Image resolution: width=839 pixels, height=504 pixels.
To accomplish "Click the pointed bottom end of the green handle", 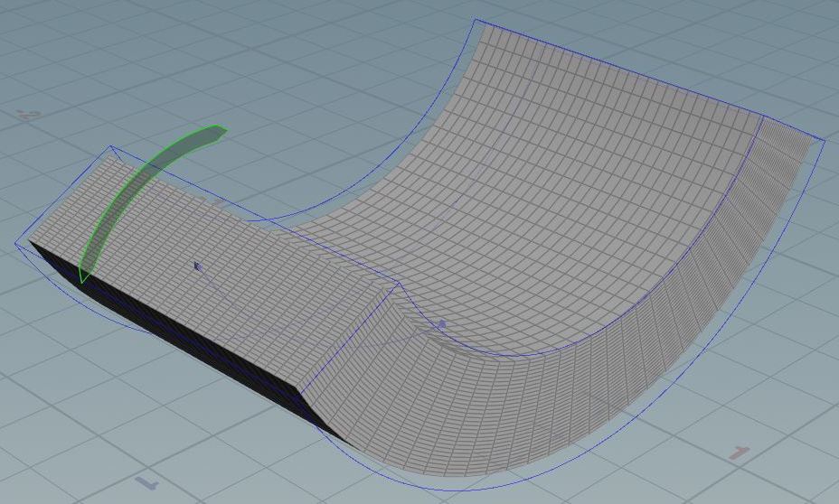I will [x=81, y=279].
